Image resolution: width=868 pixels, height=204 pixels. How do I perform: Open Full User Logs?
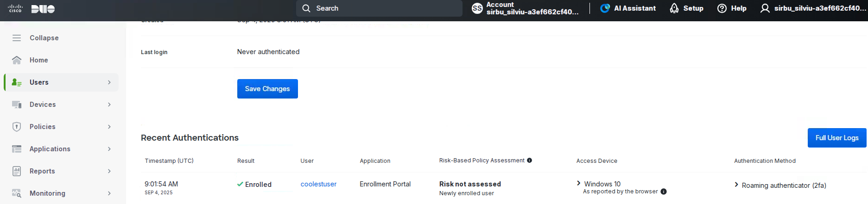click(837, 138)
